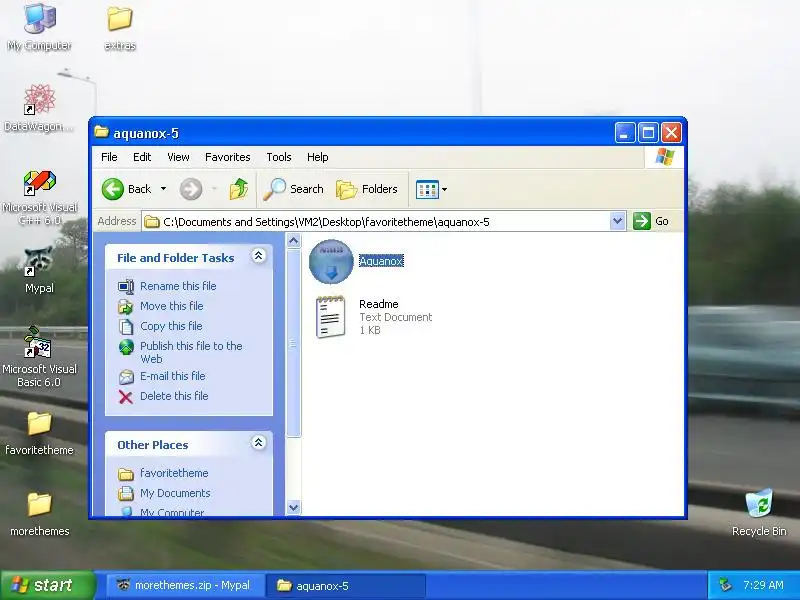Click the task pane scrollbar thumb
This screenshot has height=600, width=800.
293,343
